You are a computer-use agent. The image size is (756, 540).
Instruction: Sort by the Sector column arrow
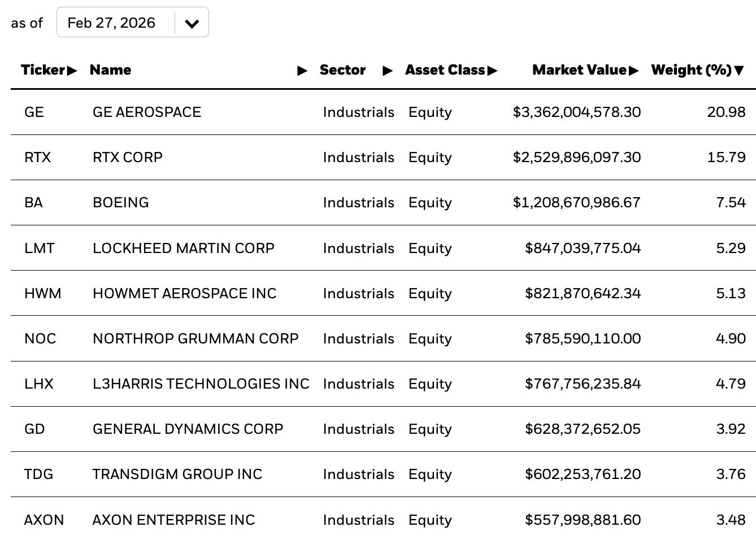tap(388, 71)
